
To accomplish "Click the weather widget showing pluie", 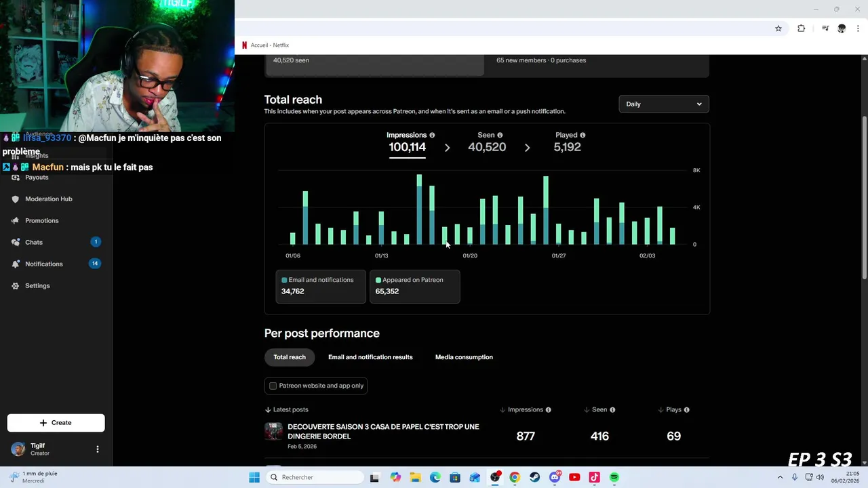I will coord(33,477).
